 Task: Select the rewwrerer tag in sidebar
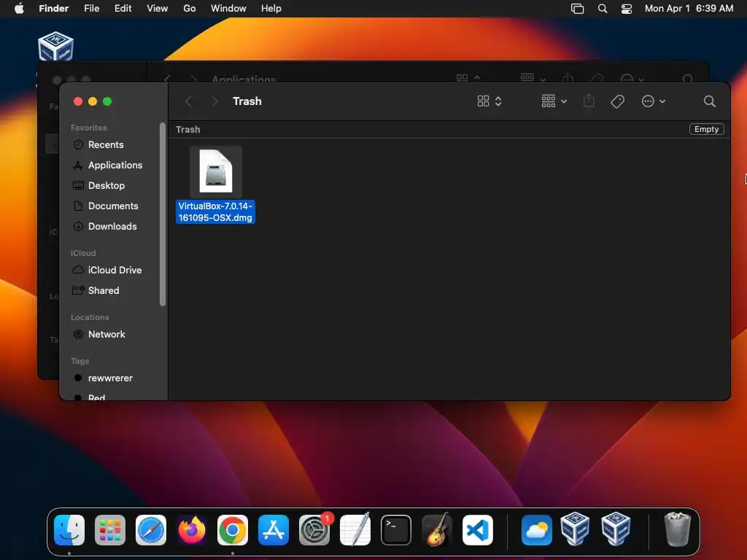[110, 378]
